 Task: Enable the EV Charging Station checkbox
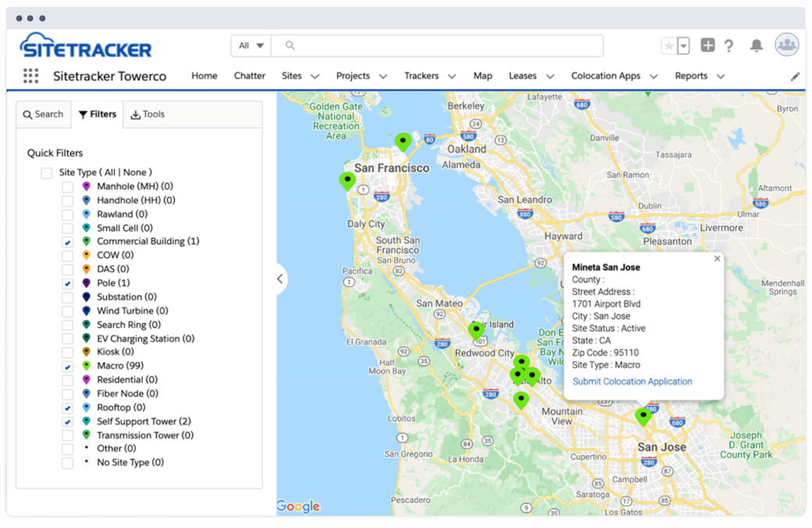click(x=67, y=339)
